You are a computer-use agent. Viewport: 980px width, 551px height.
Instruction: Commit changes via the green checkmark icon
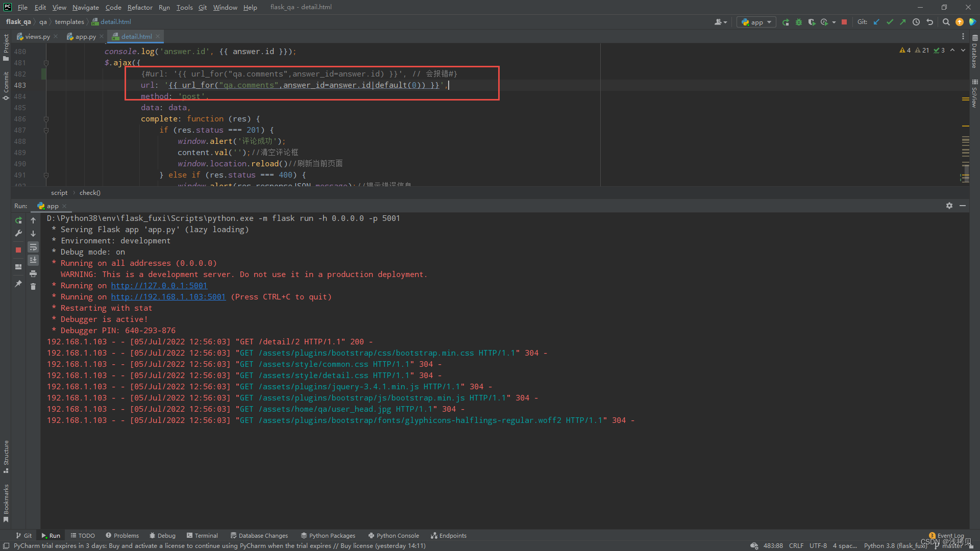coord(890,22)
